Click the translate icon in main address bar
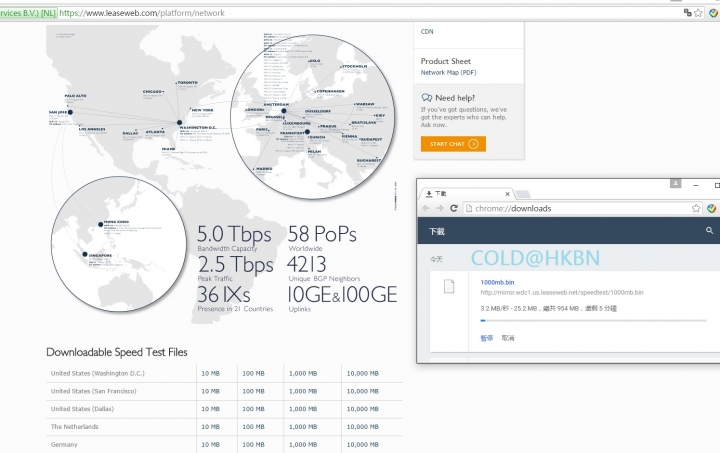Image resolution: width=720 pixels, height=453 pixels. (x=687, y=13)
